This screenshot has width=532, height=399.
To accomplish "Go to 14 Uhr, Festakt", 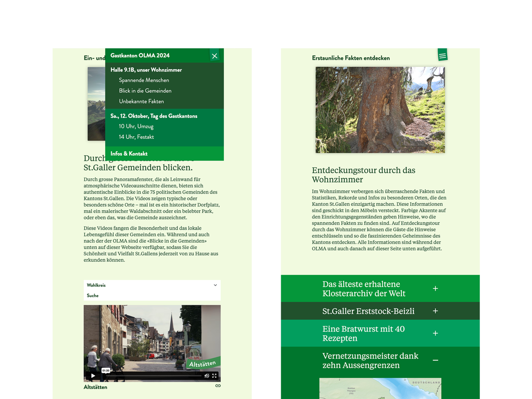I will [x=136, y=137].
